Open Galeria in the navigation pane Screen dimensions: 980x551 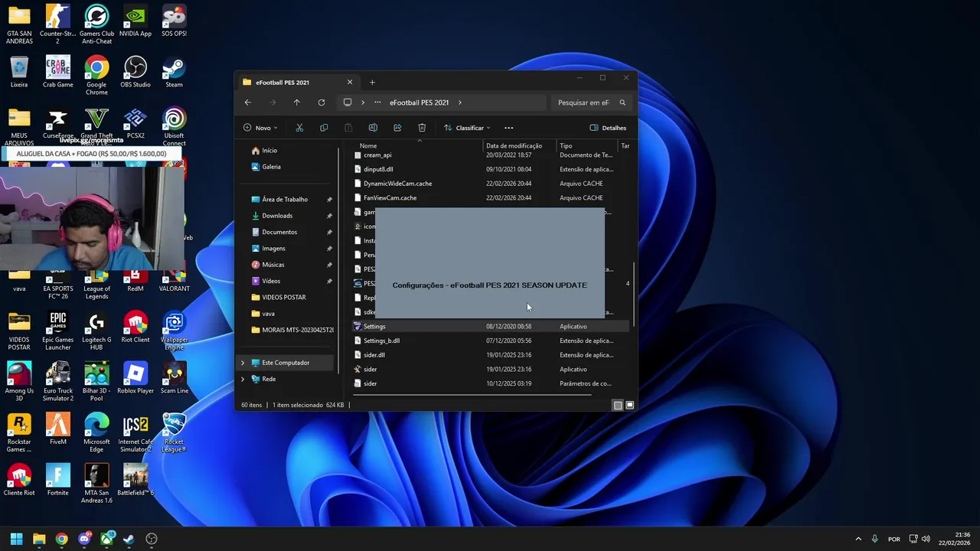click(x=271, y=167)
